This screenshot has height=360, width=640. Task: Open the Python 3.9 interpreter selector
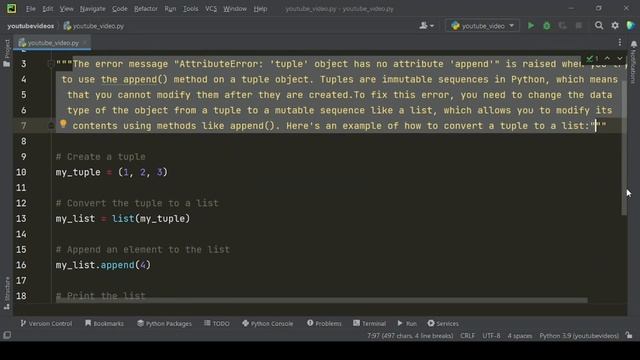click(579, 336)
